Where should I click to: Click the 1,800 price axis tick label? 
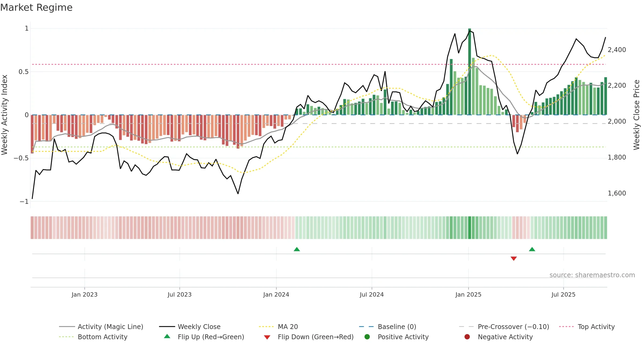(617, 157)
